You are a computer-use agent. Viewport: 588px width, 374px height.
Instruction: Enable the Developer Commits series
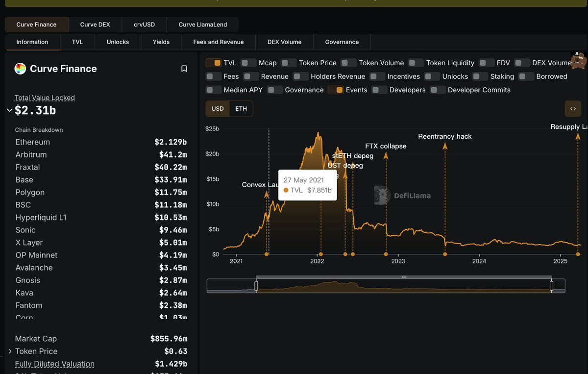pyautogui.click(x=438, y=90)
